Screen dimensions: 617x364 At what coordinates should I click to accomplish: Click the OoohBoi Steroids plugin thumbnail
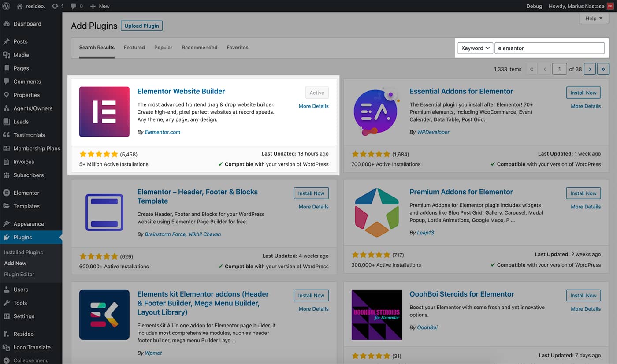tap(377, 315)
